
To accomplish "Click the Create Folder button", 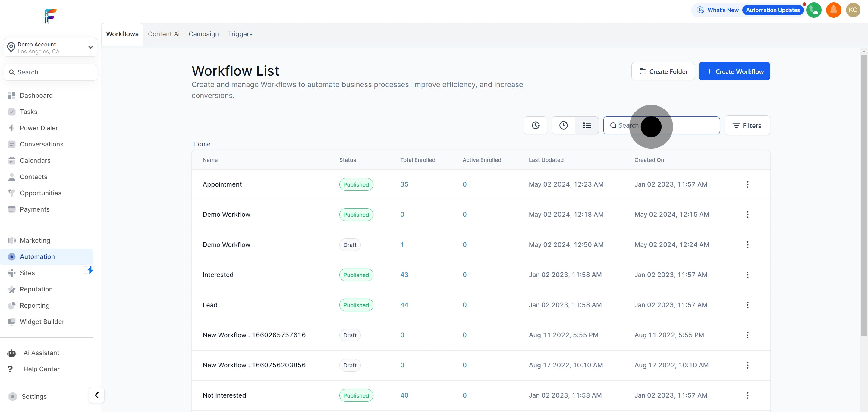I will click(663, 71).
